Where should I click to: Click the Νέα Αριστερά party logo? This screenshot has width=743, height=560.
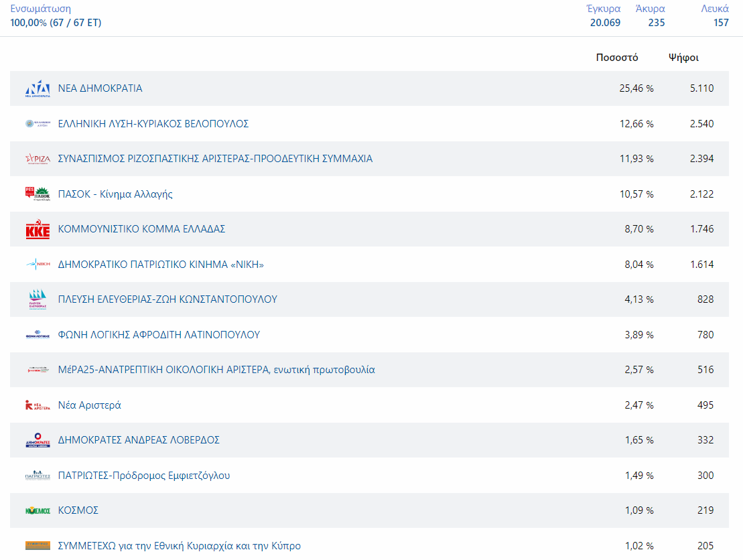pos(38,405)
